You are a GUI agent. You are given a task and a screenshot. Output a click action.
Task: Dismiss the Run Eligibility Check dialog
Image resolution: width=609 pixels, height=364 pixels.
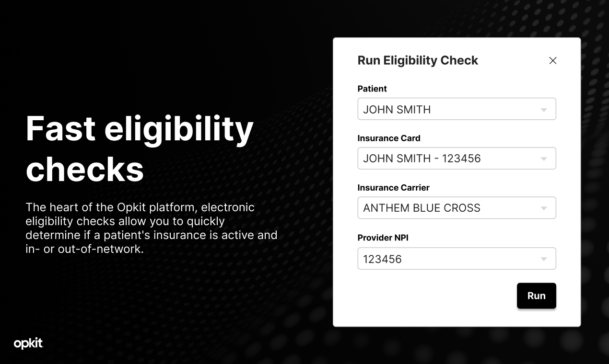552,61
